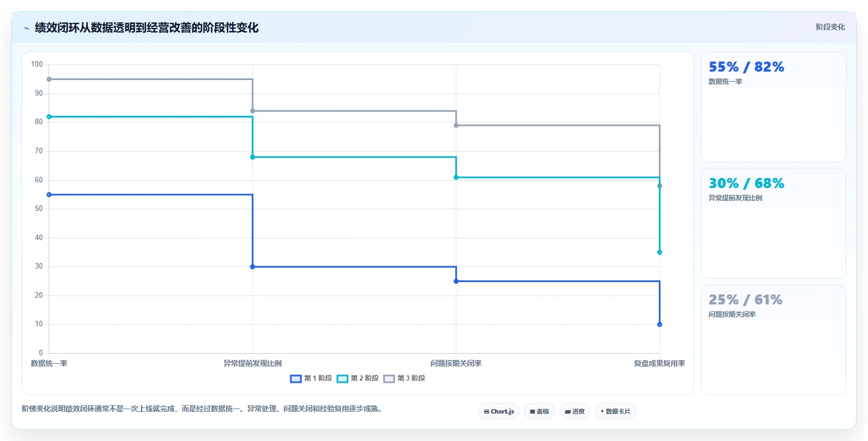
Task: Click the 55% / 82% metric card value
Action: coord(746,67)
